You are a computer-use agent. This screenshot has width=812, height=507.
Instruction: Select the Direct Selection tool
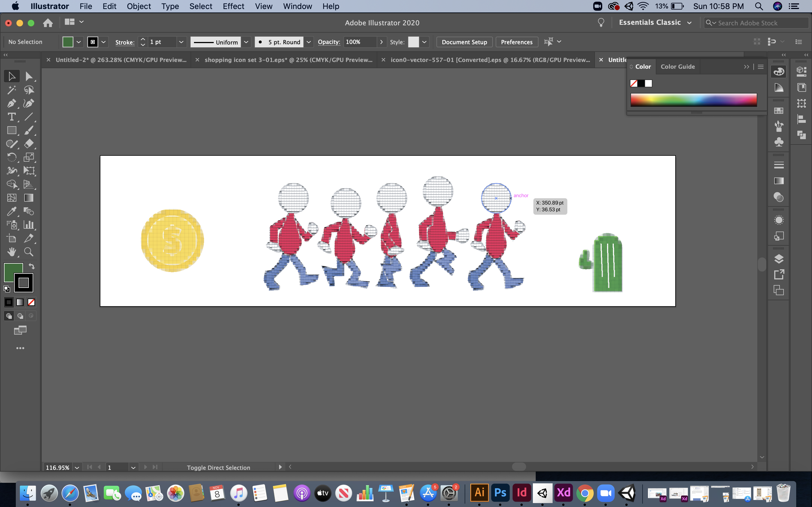click(28, 76)
